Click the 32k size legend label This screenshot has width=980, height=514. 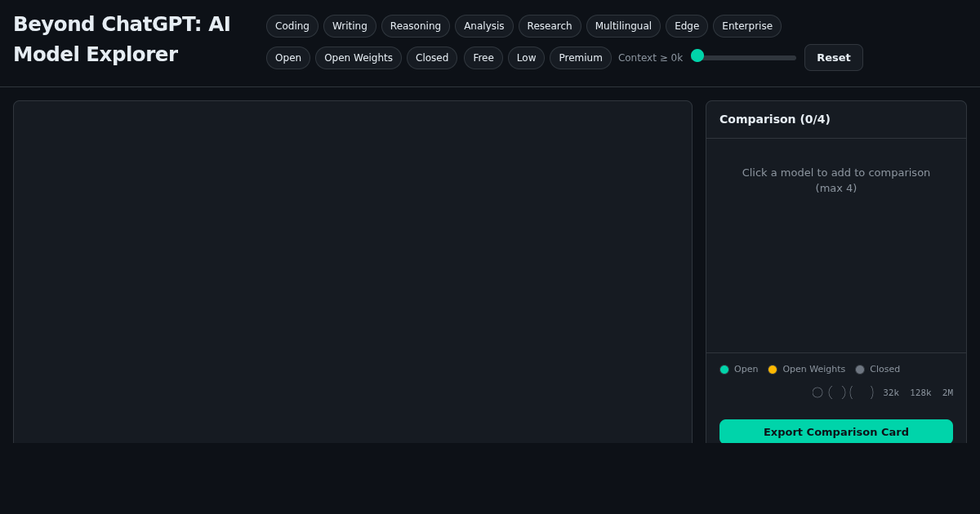tap(891, 393)
